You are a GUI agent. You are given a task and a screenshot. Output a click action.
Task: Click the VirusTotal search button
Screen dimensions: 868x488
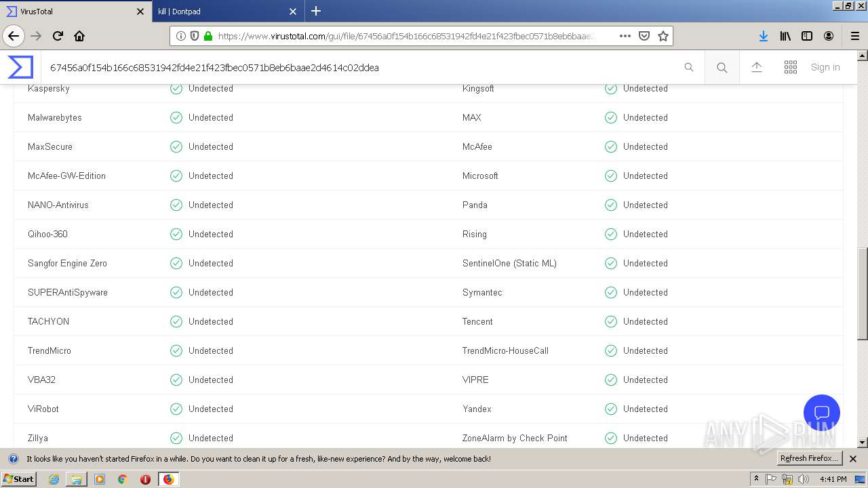(722, 67)
